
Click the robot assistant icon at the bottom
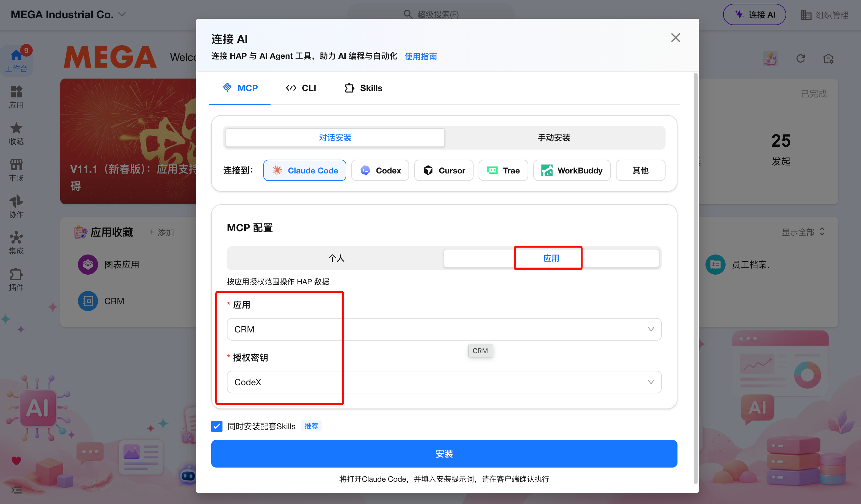click(188, 474)
